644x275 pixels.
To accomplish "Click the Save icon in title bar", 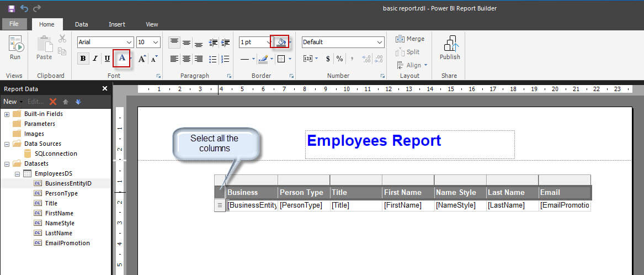I will (12, 8).
